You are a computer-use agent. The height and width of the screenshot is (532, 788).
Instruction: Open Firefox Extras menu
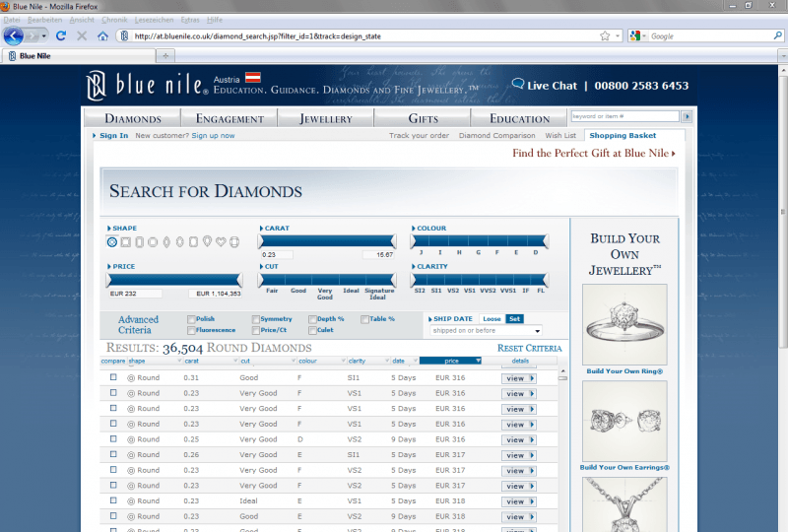[x=190, y=20]
